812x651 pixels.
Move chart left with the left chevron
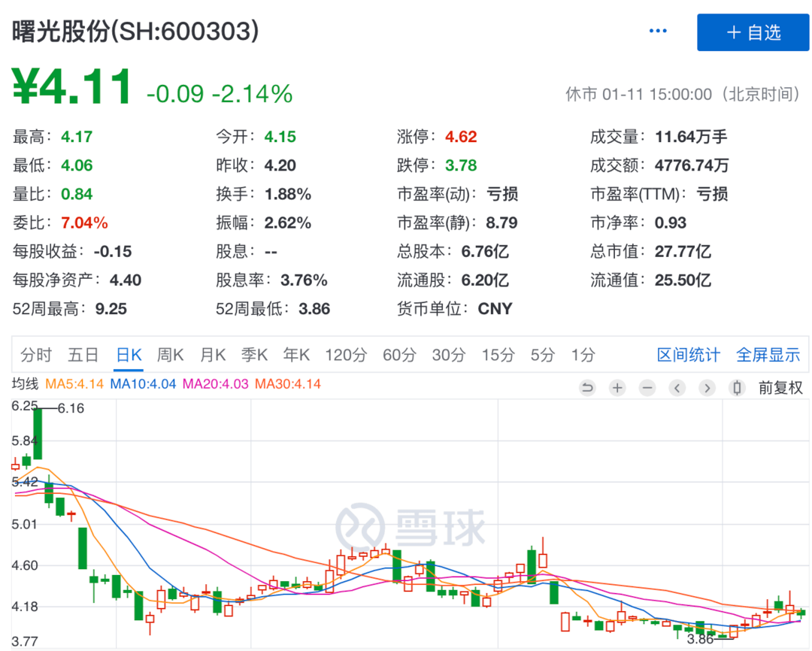(x=677, y=387)
